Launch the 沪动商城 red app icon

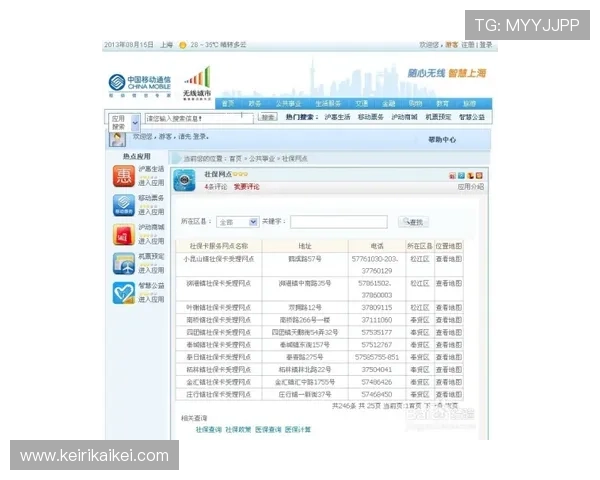(x=122, y=235)
